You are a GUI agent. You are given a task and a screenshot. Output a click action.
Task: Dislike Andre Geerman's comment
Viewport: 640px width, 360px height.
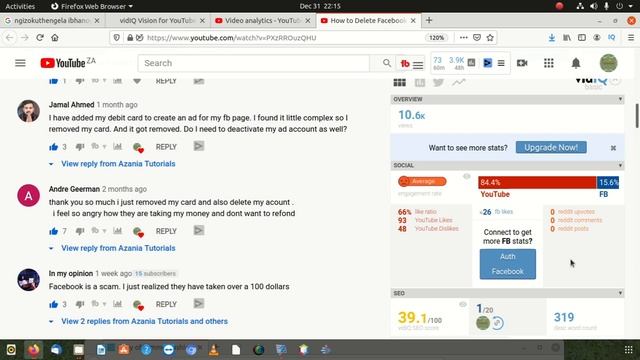coord(80,231)
